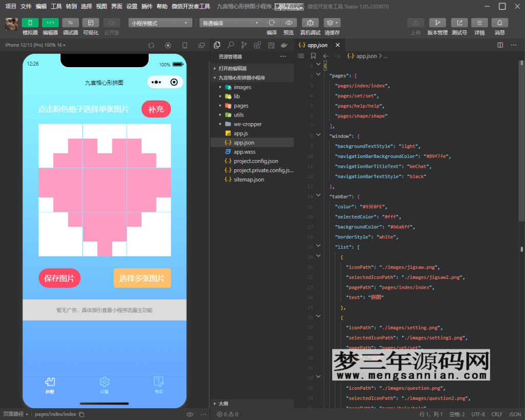
Task: Open the 工具 menu in menu bar
Action: [x=56, y=6]
